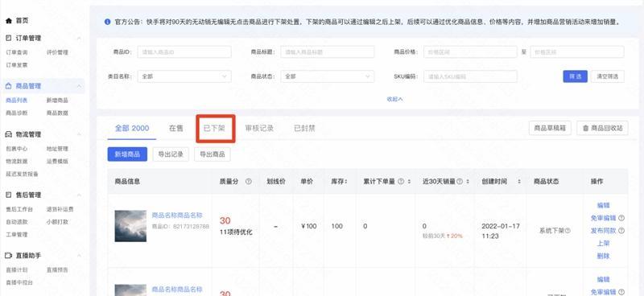Sort the table by 累计下单量 arrows
Image resolution: width=644 pixels, height=296 pixels.
[x=409, y=182]
